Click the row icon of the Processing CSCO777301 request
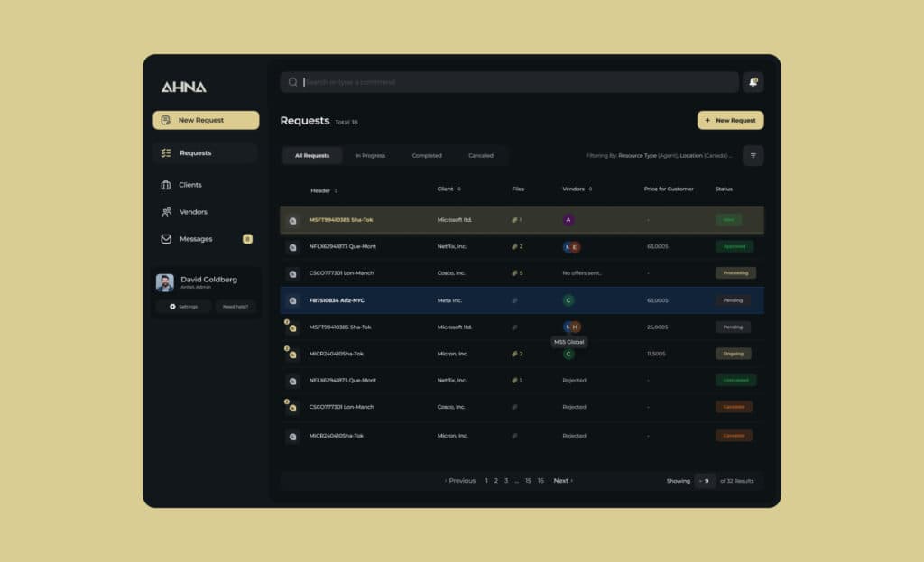The height and width of the screenshot is (562, 924). 292,274
